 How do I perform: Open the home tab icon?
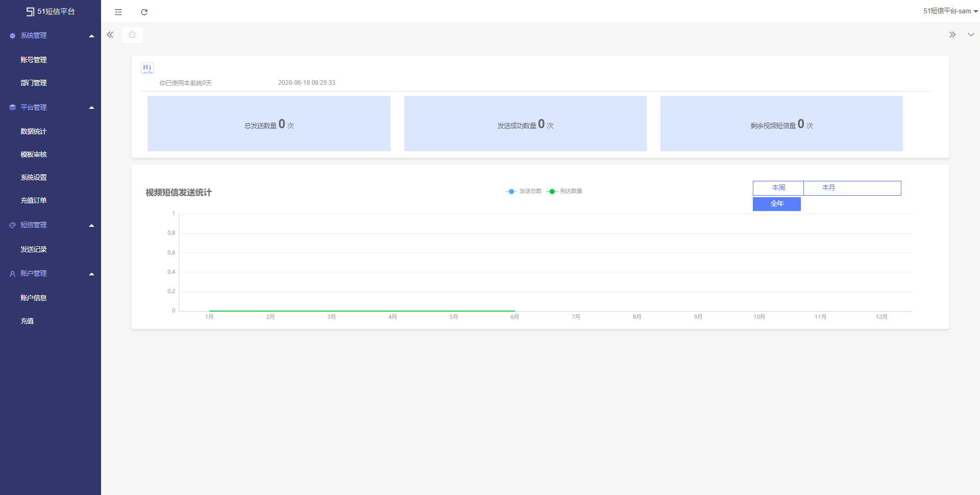(132, 35)
